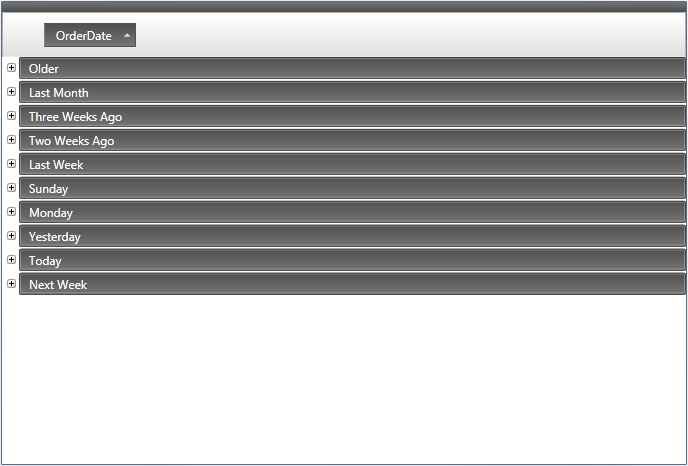The height and width of the screenshot is (466, 688).
Task: Click the OrderDate grouping button
Action: click(x=90, y=35)
